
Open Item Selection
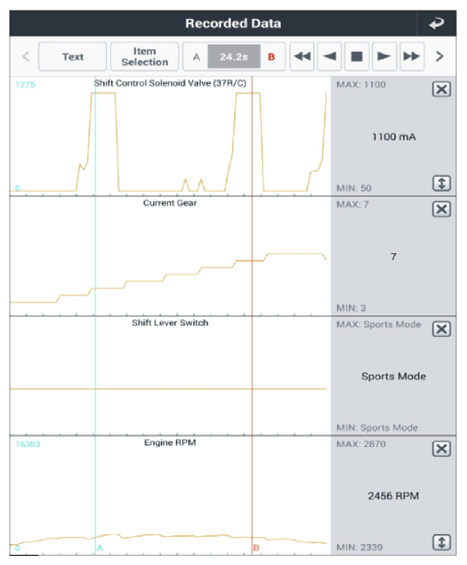point(144,57)
